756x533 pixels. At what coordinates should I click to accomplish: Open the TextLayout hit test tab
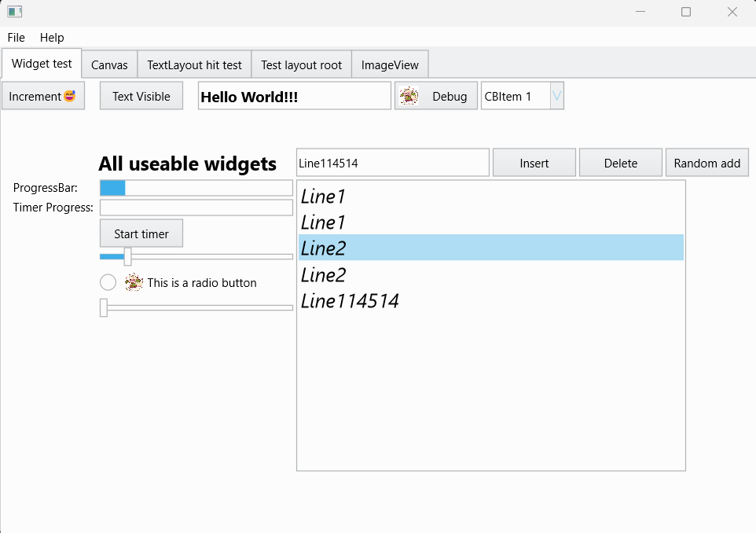point(194,64)
